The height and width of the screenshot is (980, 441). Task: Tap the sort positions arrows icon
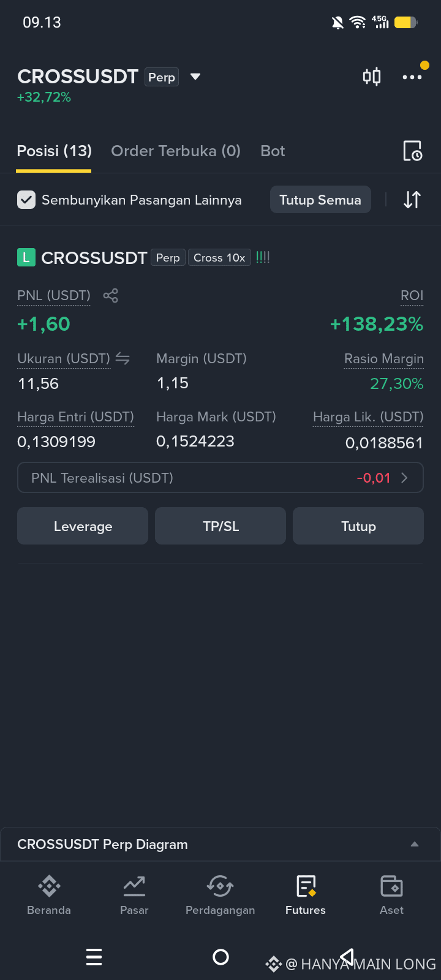click(x=412, y=200)
